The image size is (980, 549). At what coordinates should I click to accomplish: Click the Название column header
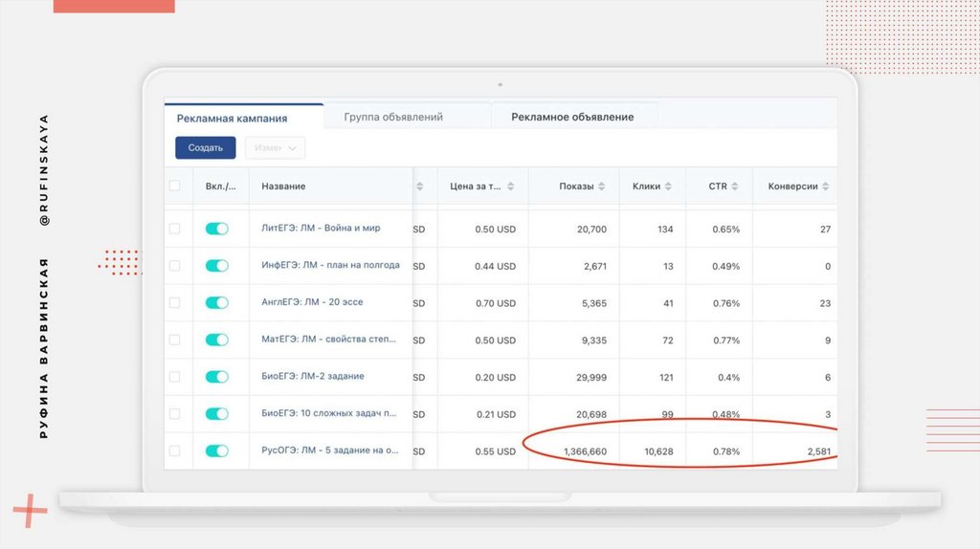(283, 187)
